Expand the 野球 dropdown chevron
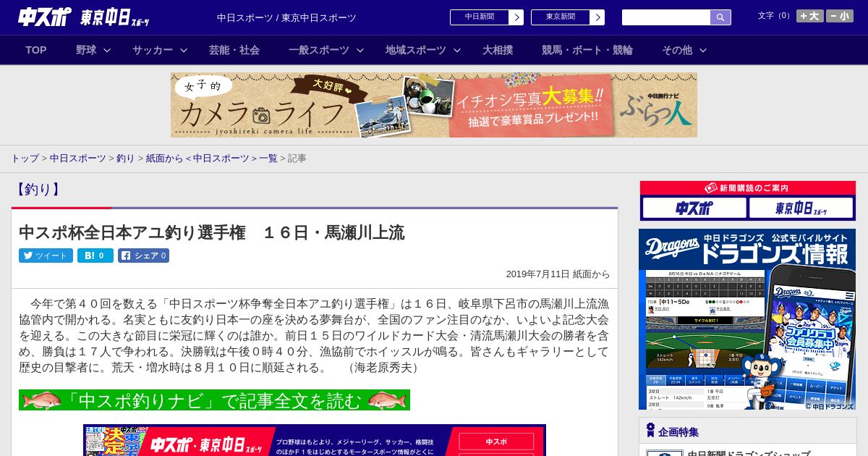Viewport: 868px width, 456px height. 107,51
